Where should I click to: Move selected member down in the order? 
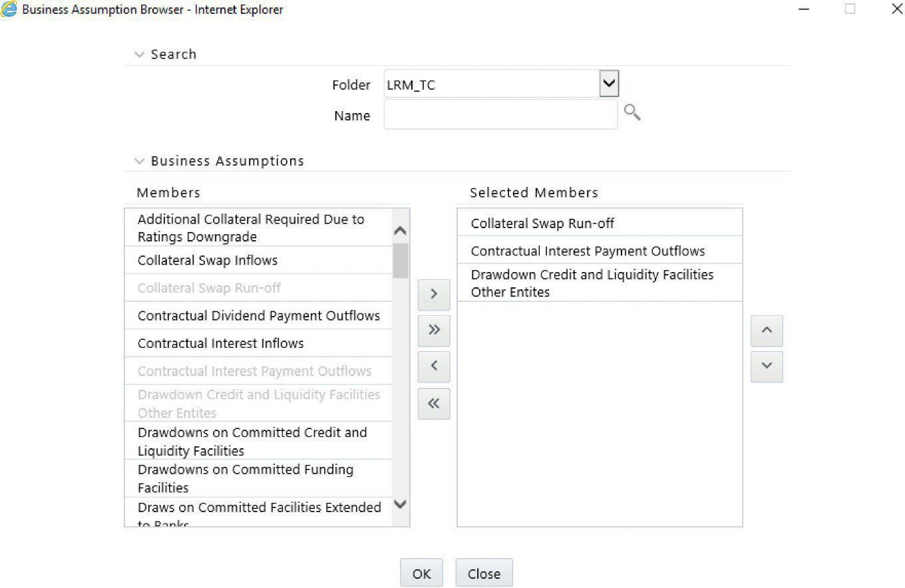click(x=767, y=367)
